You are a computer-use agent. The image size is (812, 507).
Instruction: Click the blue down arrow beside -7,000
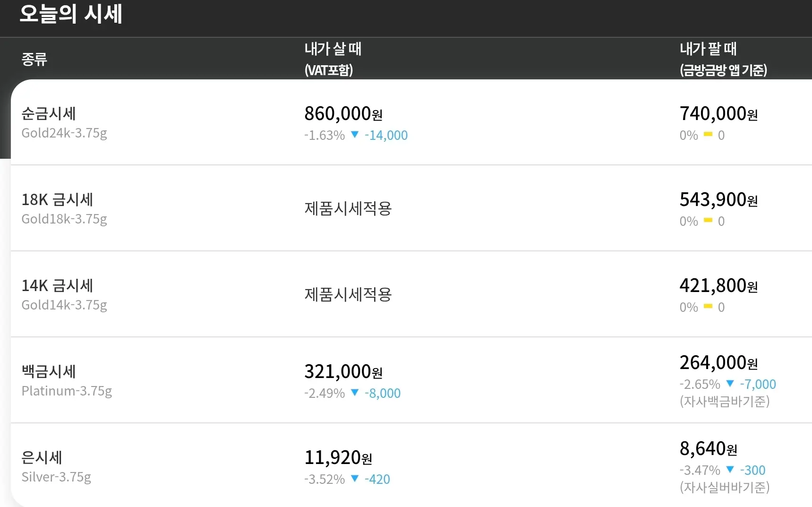coord(730,383)
